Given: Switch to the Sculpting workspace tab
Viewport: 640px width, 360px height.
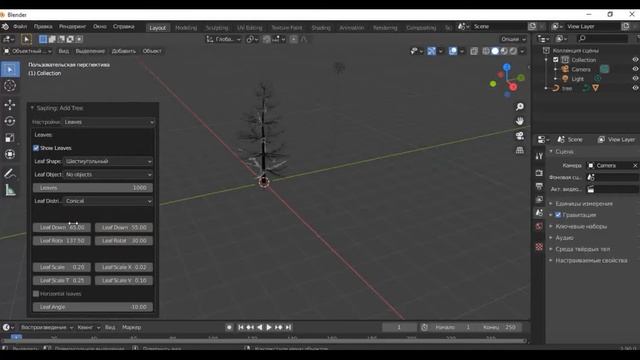Looking at the screenshot, I should point(217,28).
